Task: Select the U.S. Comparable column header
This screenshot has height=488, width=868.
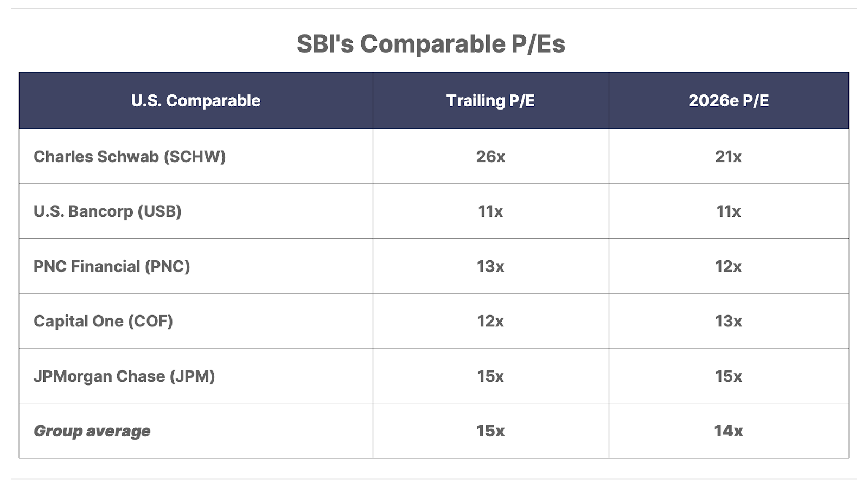Action: [196, 100]
